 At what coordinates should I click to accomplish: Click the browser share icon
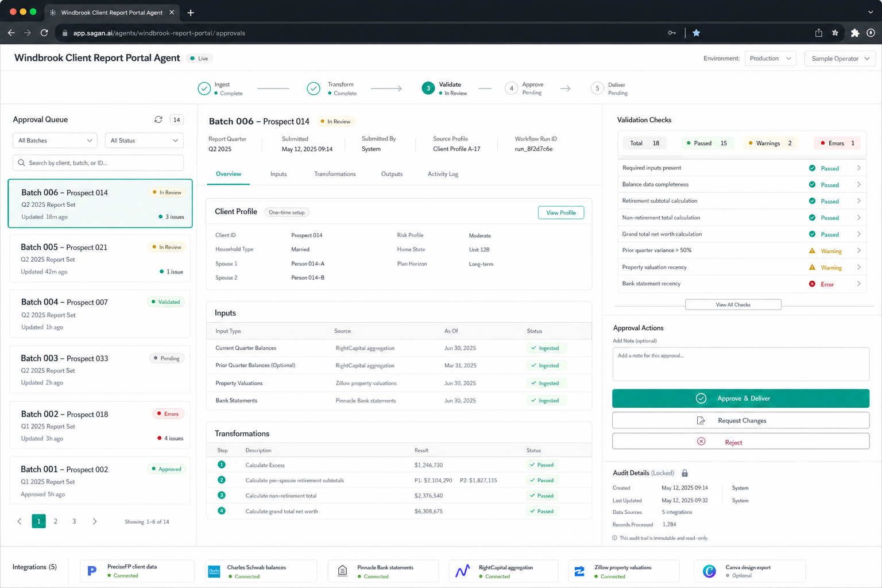(x=819, y=33)
